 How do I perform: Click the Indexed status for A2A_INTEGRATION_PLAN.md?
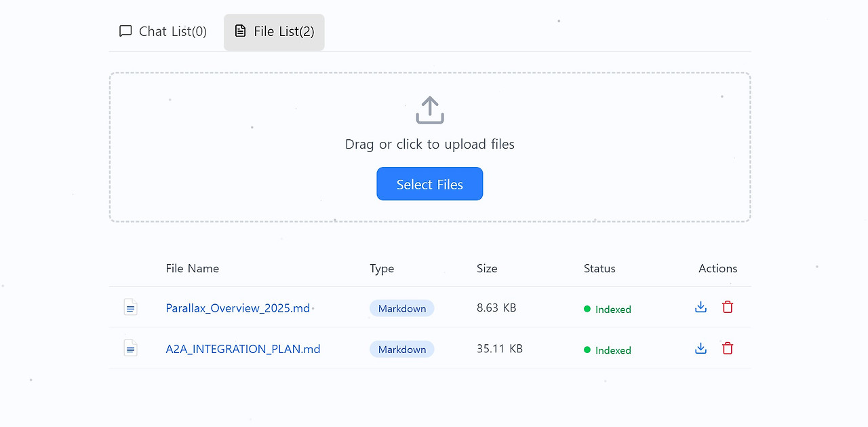pos(608,350)
